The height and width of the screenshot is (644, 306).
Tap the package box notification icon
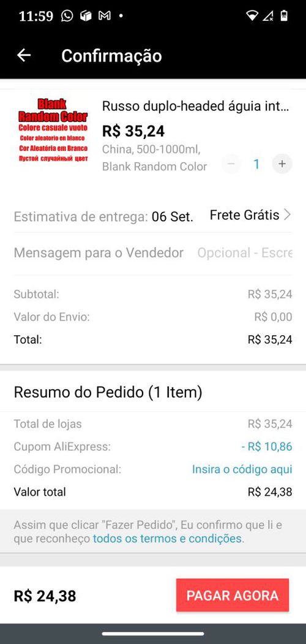[86, 16]
